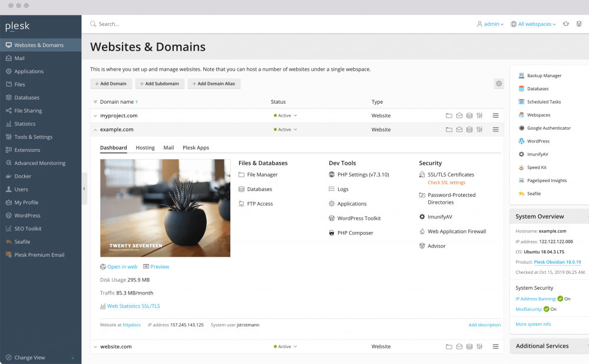The image size is (589, 364).
Task: Click the help icon at top right corner
Action: click(x=579, y=24)
